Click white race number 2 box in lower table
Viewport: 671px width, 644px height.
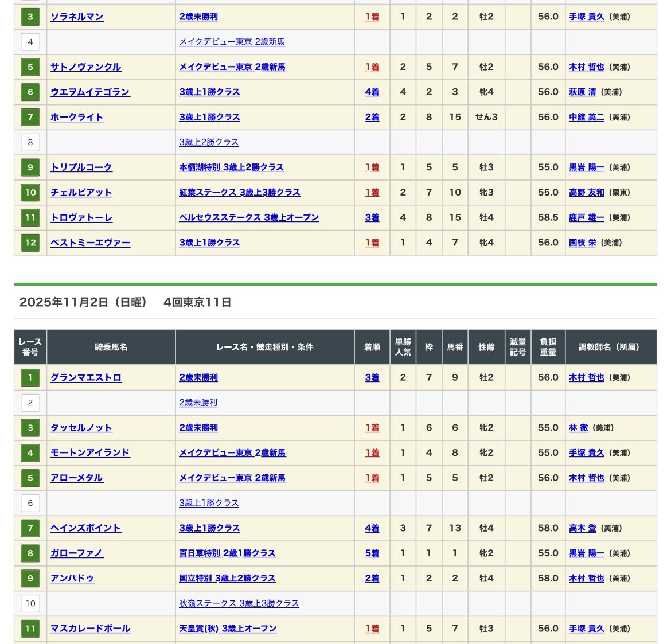(30, 403)
